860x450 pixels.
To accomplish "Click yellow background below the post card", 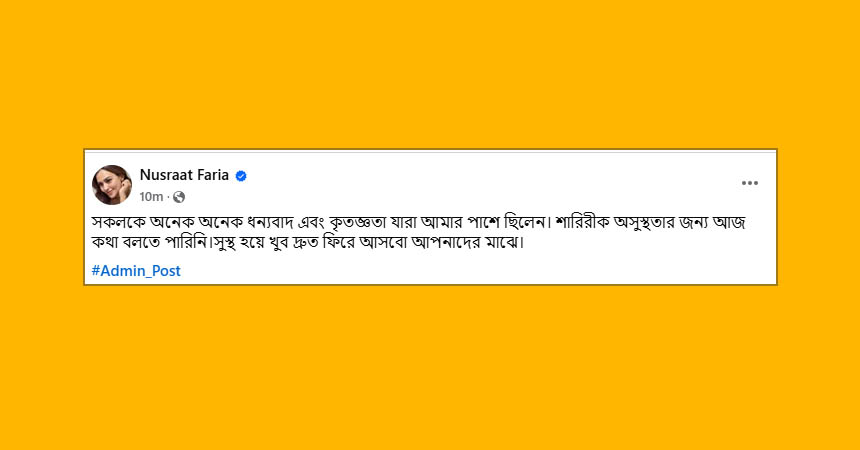I will [x=430, y=368].
